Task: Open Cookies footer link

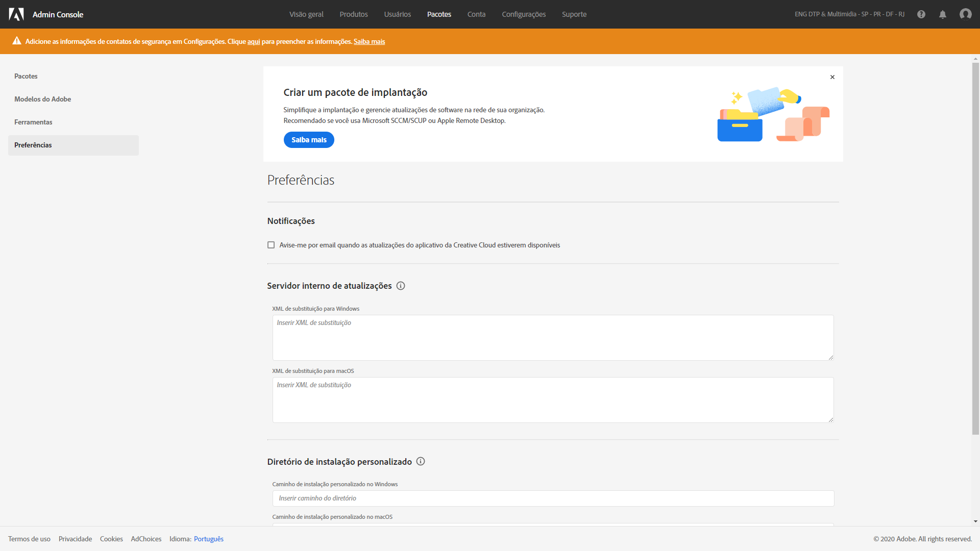Action: [x=111, y=539]
